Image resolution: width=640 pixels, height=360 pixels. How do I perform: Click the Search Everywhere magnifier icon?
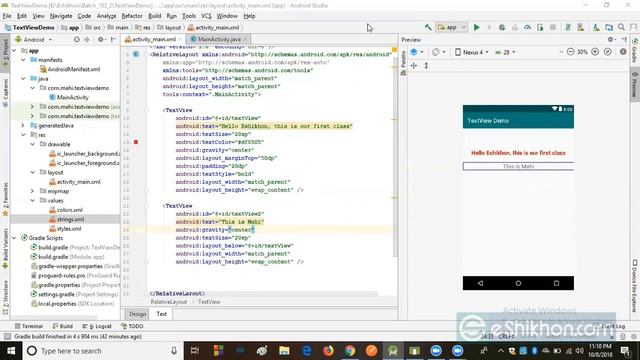pyautogui.click(x=621, y=27)
